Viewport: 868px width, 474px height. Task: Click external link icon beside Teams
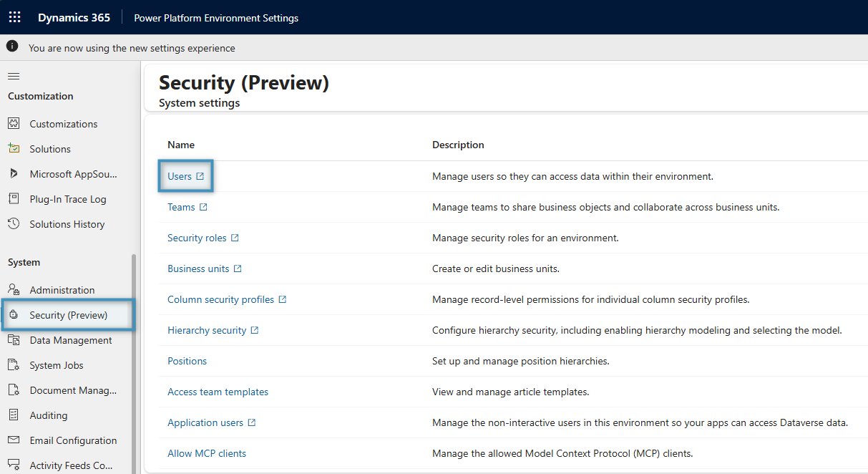point(203,207)
